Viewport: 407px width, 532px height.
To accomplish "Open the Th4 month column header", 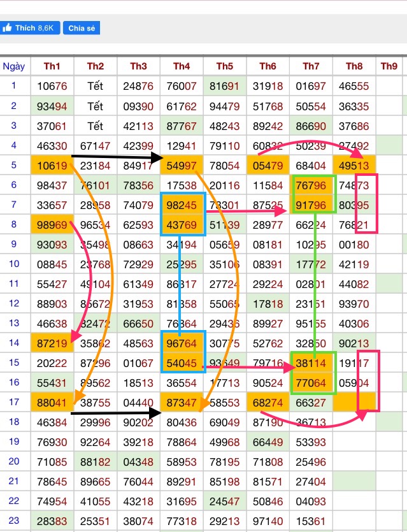I will tap(182, 66).
